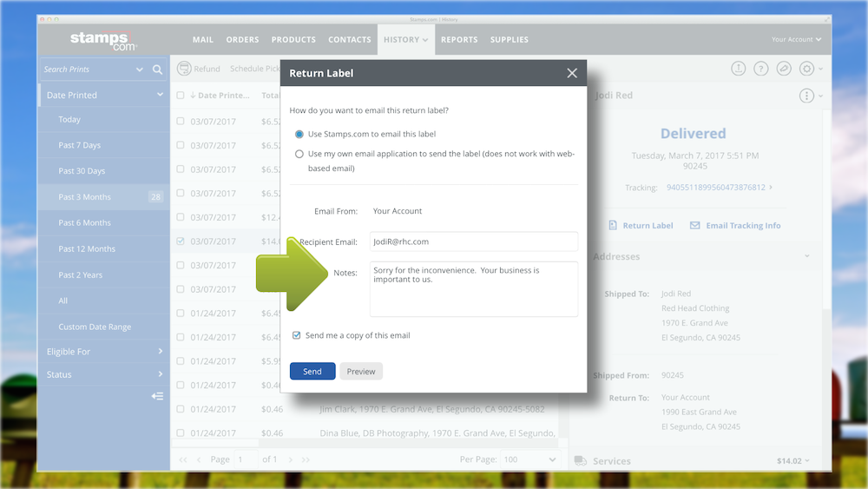Open the Reports menu tab
This screenshot has height=489, width=868.
[459, 40]
